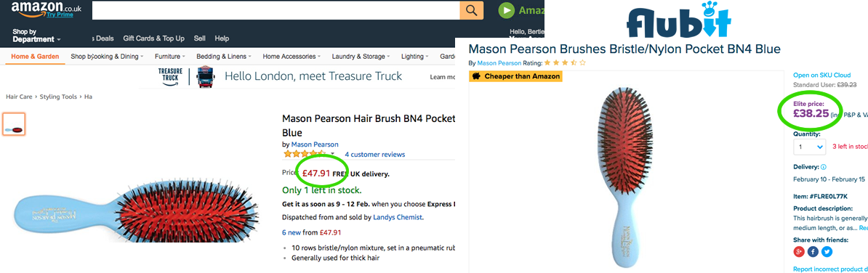
Task: Open the Bedding & Linens dropdown
Action: point(224,57)
